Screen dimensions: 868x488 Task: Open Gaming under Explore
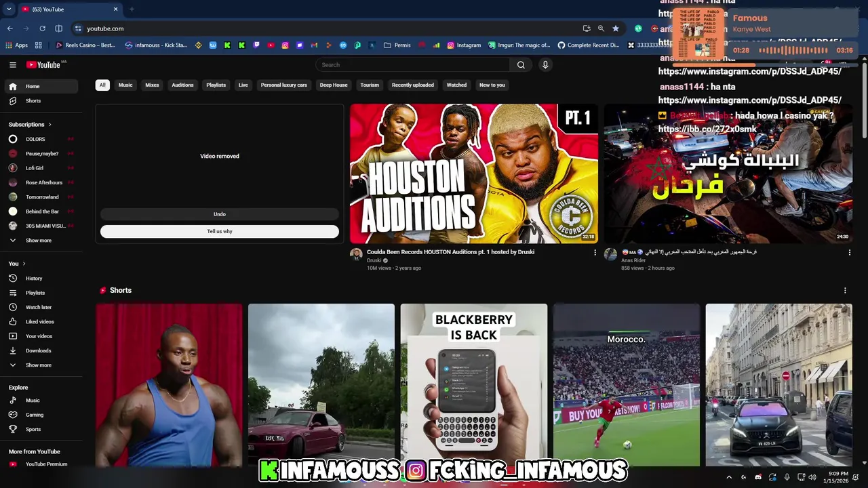[x=42, y=415]
